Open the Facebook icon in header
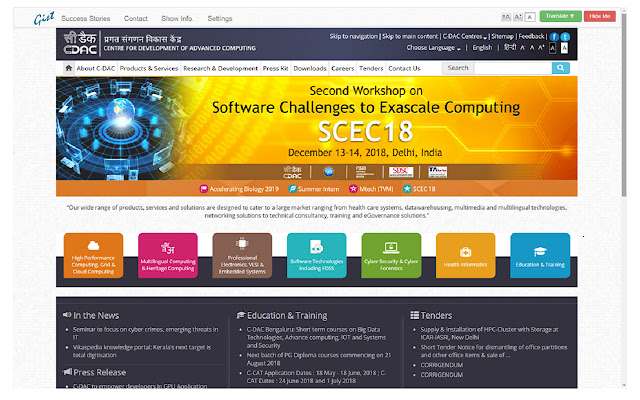This screenshot has height=400, width=640. click(554, 37)
